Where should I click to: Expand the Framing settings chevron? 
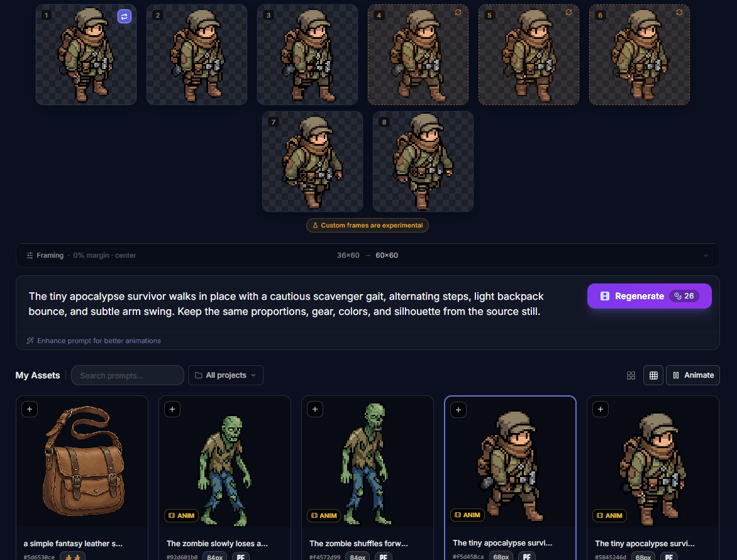pos(706,256)
